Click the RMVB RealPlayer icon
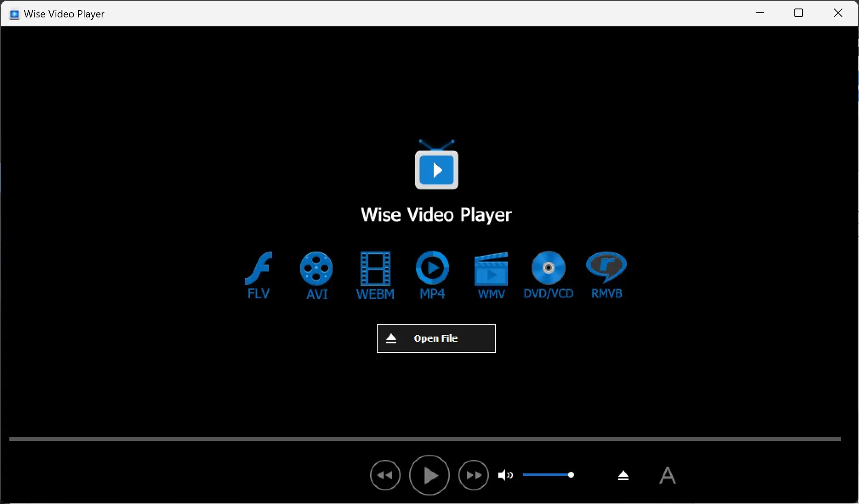859x504 pixels. tap(606, 267)
